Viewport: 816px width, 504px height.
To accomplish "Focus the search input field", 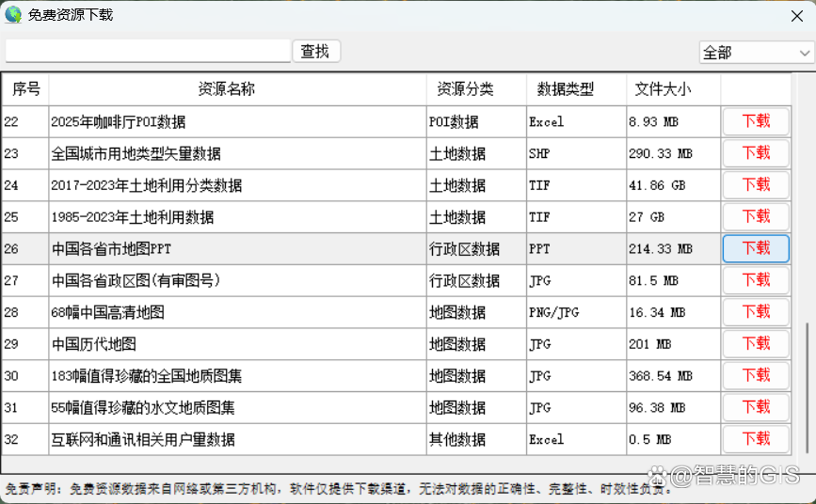I will tap(148, 51).
